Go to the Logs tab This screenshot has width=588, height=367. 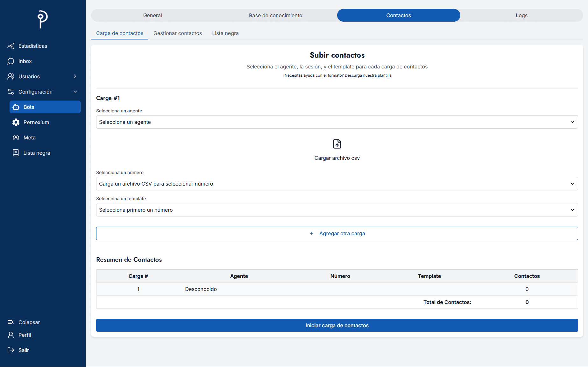pos(521,15)
